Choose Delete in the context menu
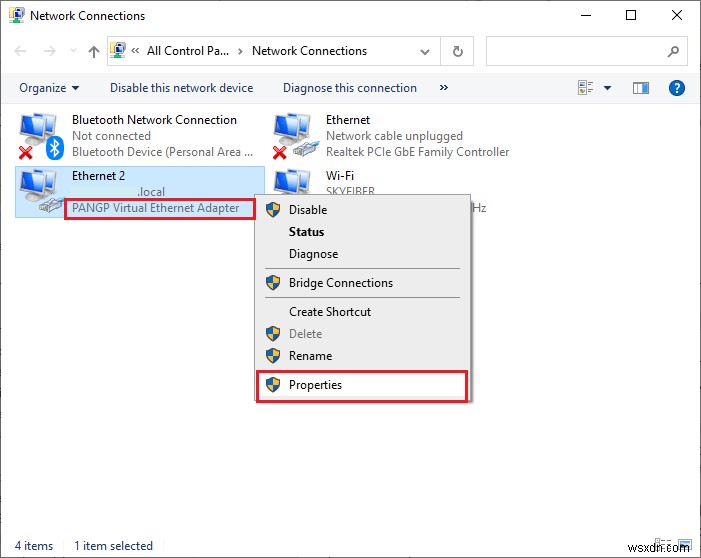Screen dimensions: 701x558 pyautogui.click(x=362, y=334)
